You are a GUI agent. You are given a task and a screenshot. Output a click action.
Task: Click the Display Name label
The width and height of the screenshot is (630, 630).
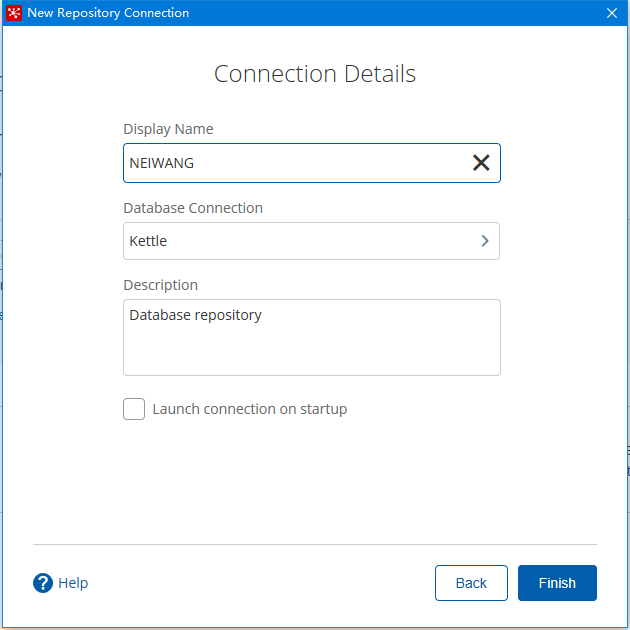coord(168,129)
